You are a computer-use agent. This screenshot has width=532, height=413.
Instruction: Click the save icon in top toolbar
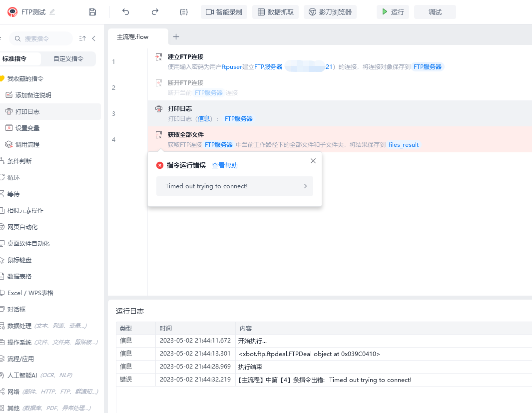92,12
